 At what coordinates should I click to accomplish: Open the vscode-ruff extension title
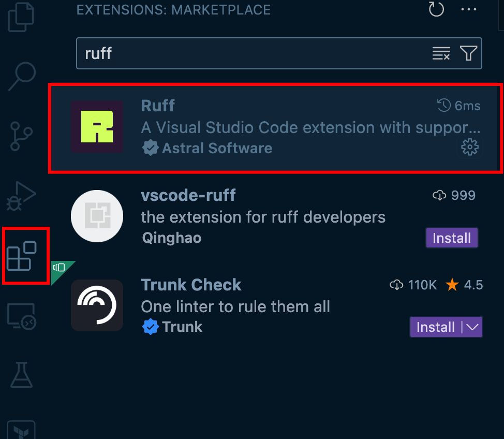coord(188,195)
